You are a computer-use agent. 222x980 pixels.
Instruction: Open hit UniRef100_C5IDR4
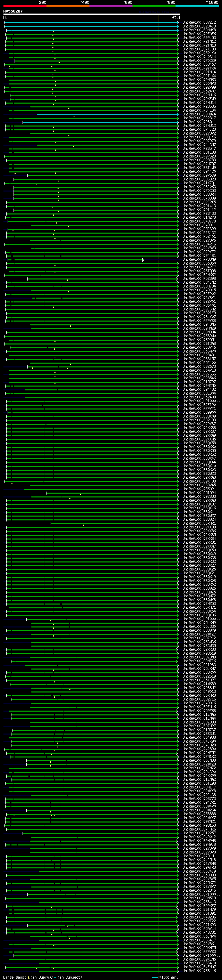tap(199, 493)
